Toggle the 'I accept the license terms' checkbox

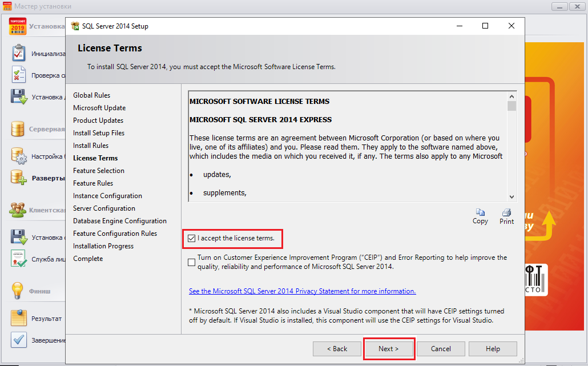coord(191,238)
